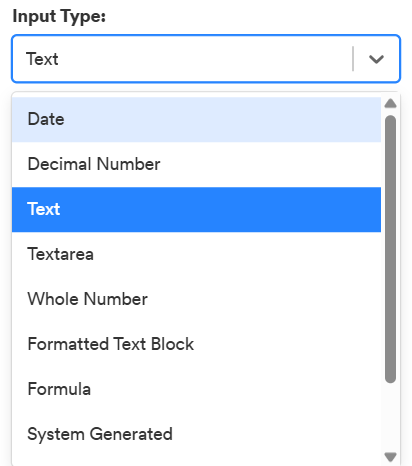Select the highlighted Text option
Viewport: 412px width, 466px height.
click(x=196, y=209)
